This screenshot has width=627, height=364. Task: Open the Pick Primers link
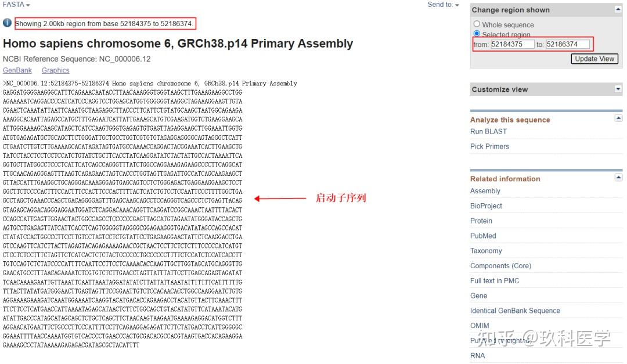(x=489, y=146)
